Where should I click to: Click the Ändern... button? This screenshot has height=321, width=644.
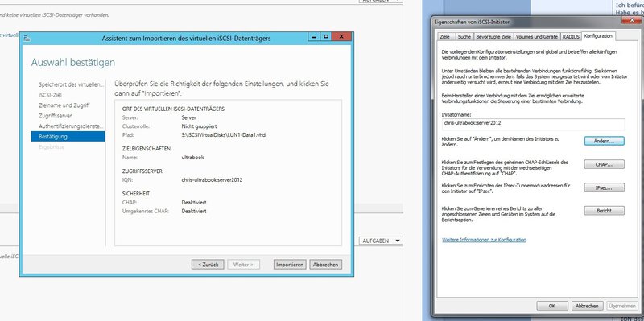605,141
